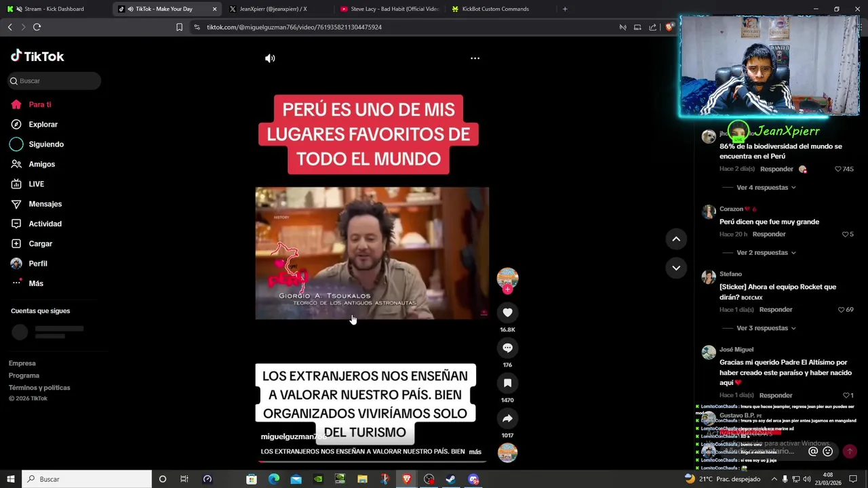The width and height of the screenshot is (868, 488).
Task: Reply to Corazon's comment
Action: tap(769, 234)
